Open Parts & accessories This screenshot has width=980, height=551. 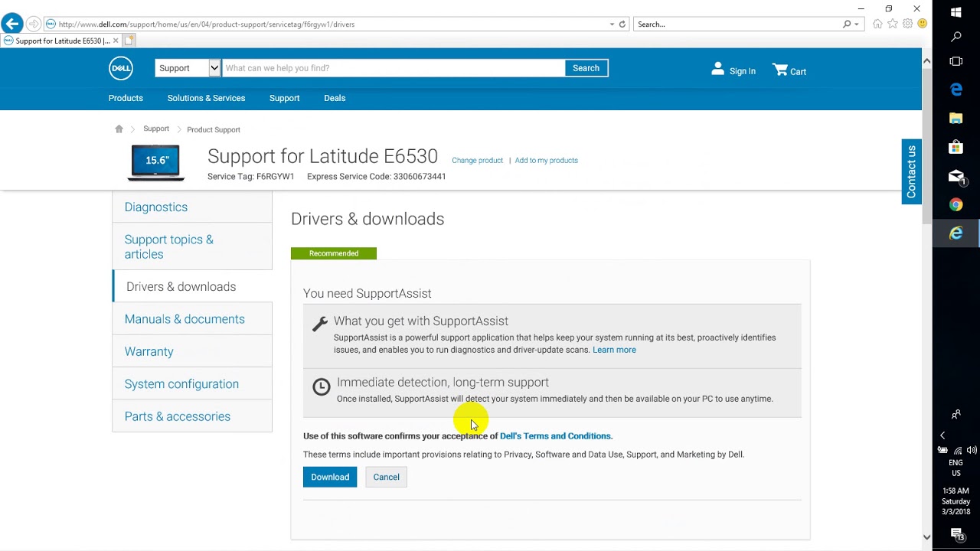[x=192, y=416]
